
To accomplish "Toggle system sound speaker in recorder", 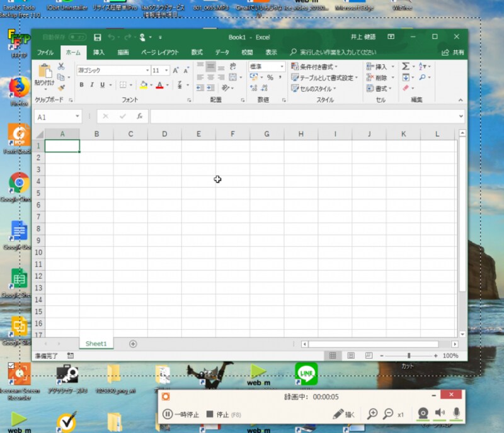I will [x=440, y=413].
